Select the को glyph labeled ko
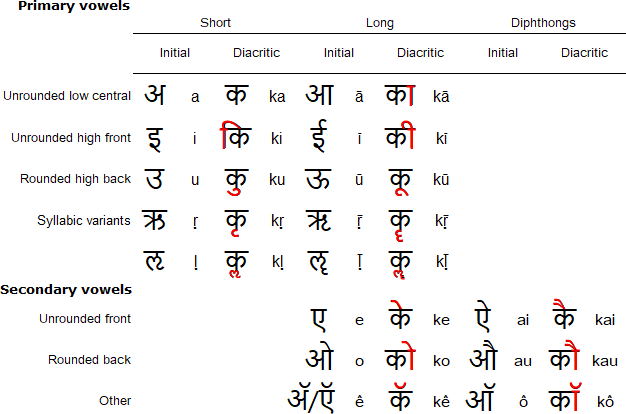626x414 pixels. 400,355
